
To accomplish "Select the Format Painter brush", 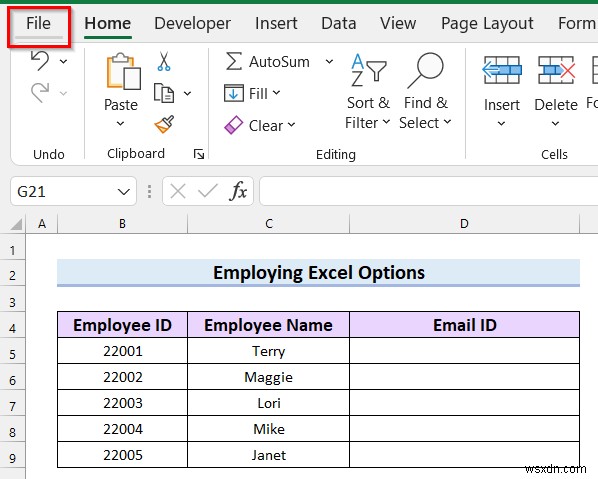I will [x=164, y=124].
